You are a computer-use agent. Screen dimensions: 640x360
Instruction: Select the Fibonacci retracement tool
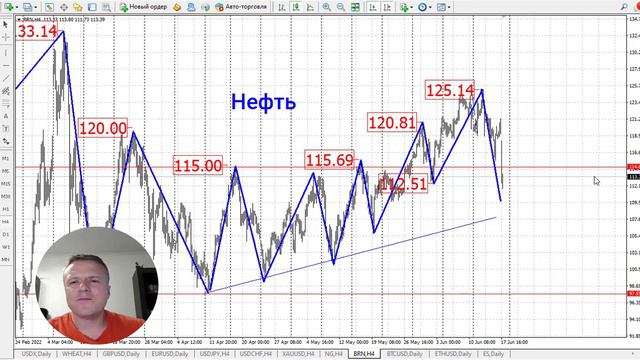coord(6,104)
